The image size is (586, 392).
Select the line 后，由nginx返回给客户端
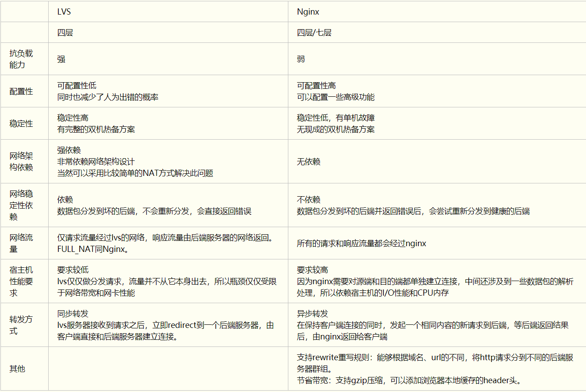(342, 336)
